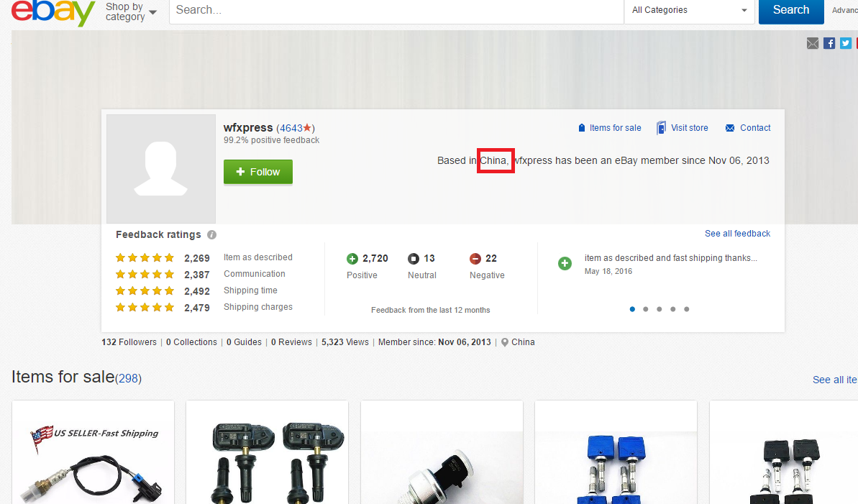Open the Items for sale link
Viewport: 858px width, 504px height.
click(615, 127)
